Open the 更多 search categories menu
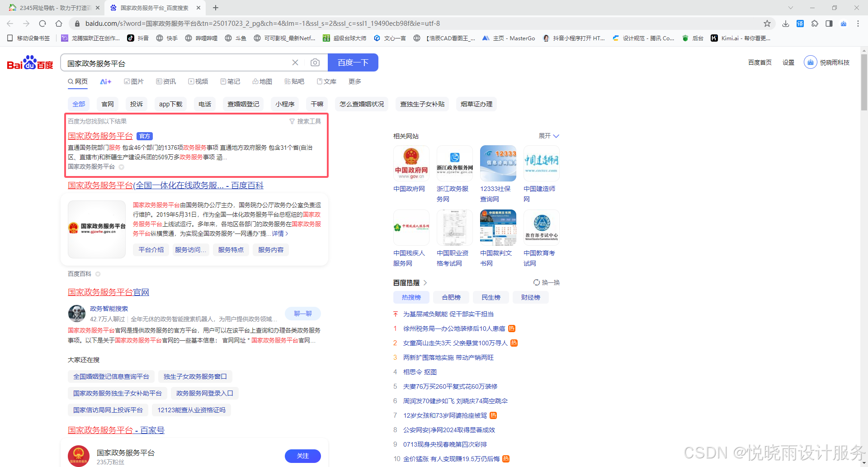Viewport: 868px width, 467px height. (x=355, y=81)
